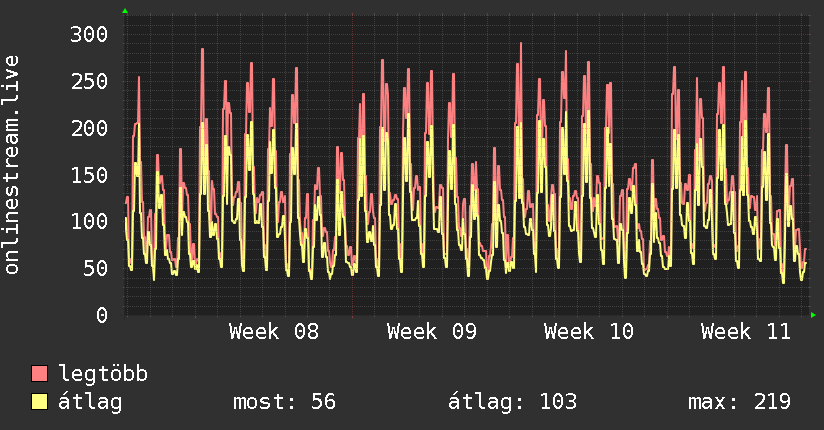Click the max: 219 statistic
Viewport: 824px width, 430px height.
click(739, 402)
